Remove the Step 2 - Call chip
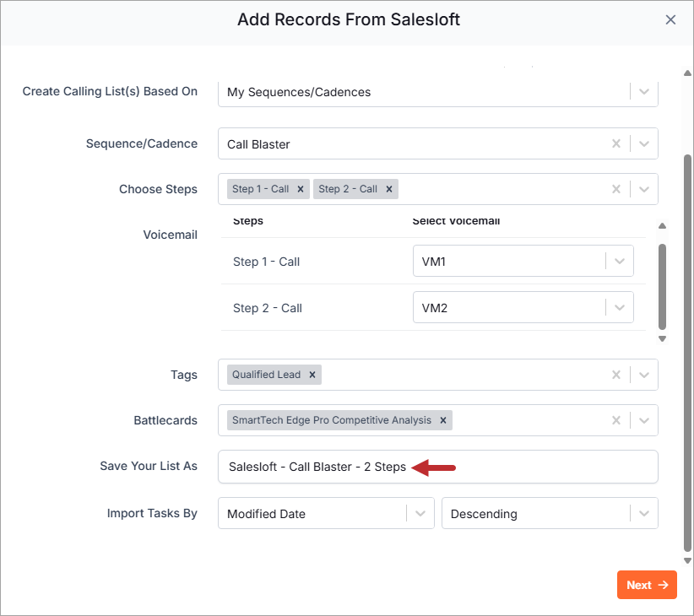694x616 pixels. pos(388,189)
